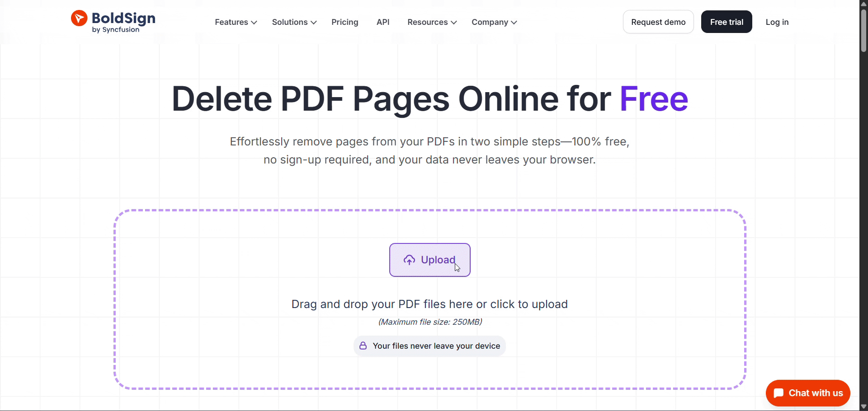868x411 pixels.
Task: Start the Free trial
Action: click(x=726, y=22)
